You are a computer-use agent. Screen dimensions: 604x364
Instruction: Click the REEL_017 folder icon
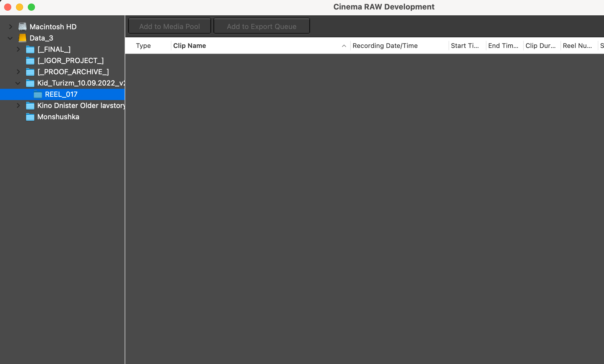38,94
